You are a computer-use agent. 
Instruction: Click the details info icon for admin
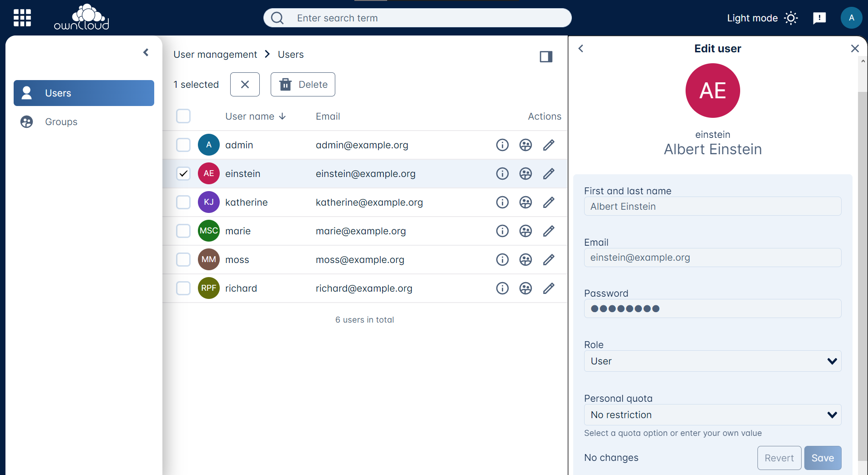pyautogui.click(x=502, y=145)
